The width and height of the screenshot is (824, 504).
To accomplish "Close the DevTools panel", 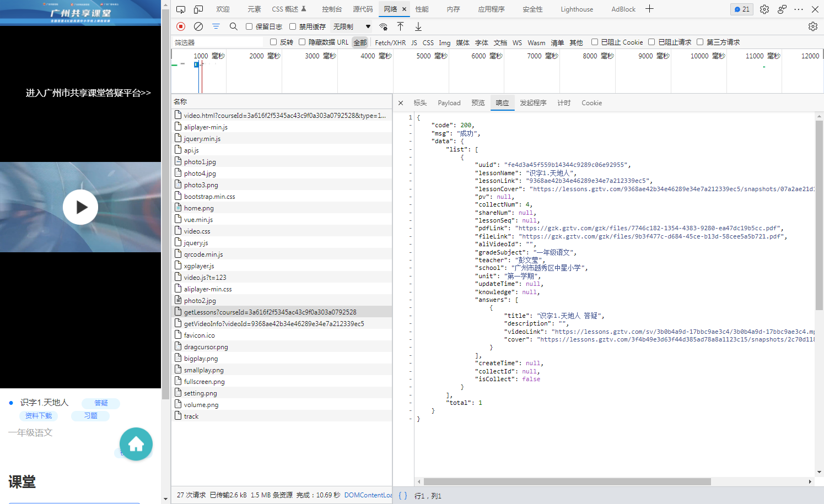I will coord(815,9).
